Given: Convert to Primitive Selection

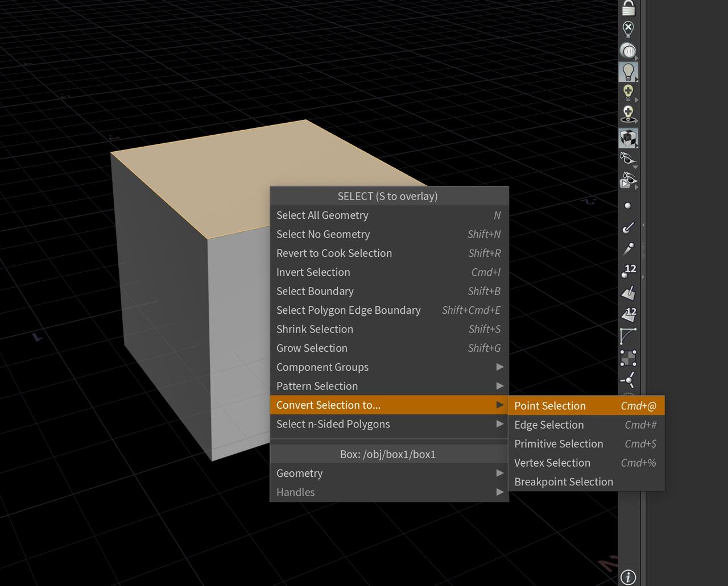Looking at the screenshot, I should [x=586, y=444].
